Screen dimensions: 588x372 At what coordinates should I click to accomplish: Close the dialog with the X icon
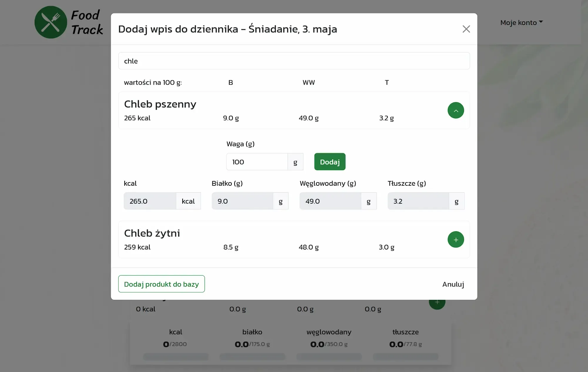pyautogui.click(x=466, y=29)
